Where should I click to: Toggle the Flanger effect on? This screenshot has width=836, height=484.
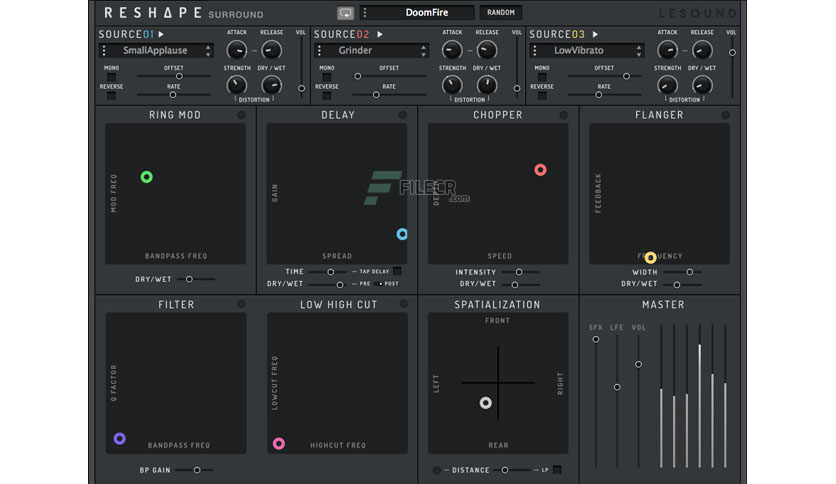click(725, 115)
